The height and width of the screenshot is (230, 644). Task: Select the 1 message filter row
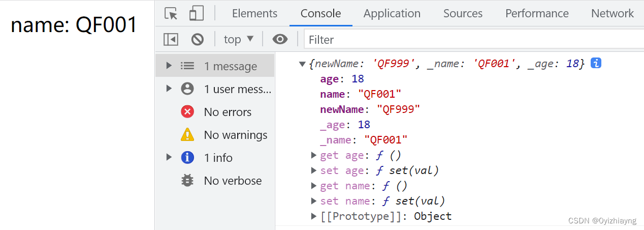tap(215, 66)
